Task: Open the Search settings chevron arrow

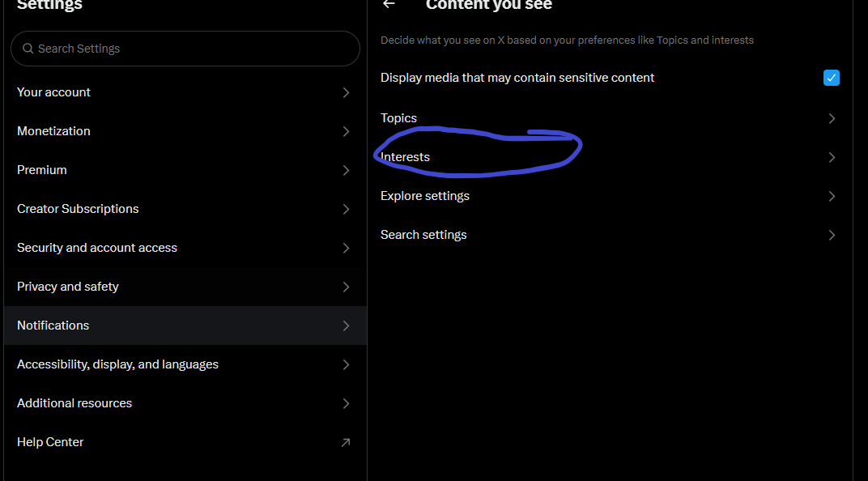Action: (x=832, y=236)
